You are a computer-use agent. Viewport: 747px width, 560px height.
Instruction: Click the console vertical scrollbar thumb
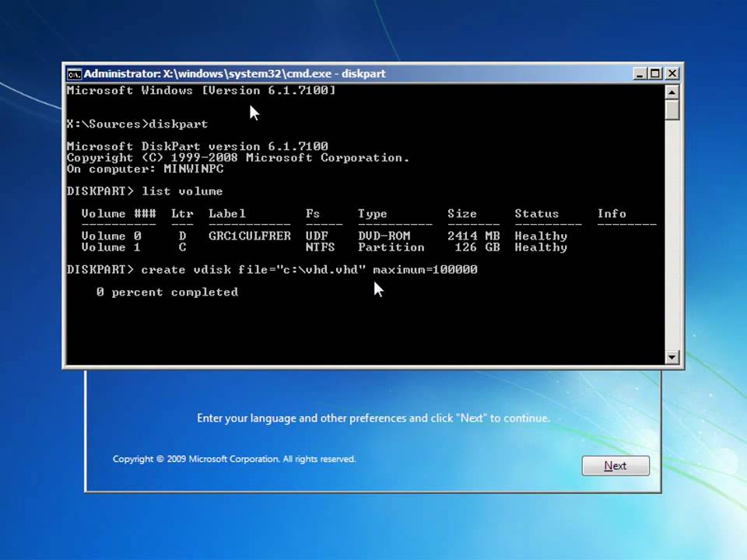point(672,110)
